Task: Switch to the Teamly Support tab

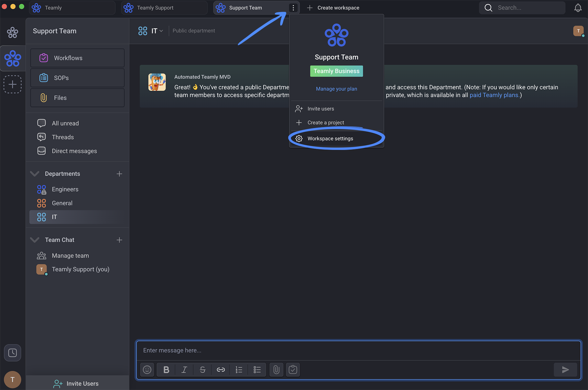Action: coord(164,8)
